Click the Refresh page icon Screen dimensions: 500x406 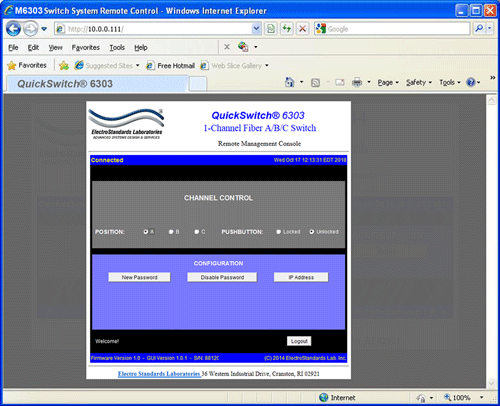(287, 29)
